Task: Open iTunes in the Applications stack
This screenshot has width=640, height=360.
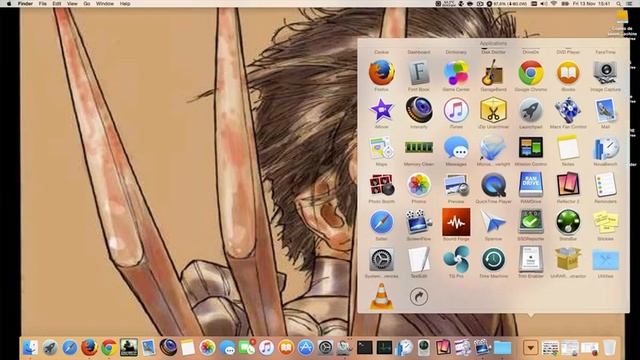Action: [456, 110]
